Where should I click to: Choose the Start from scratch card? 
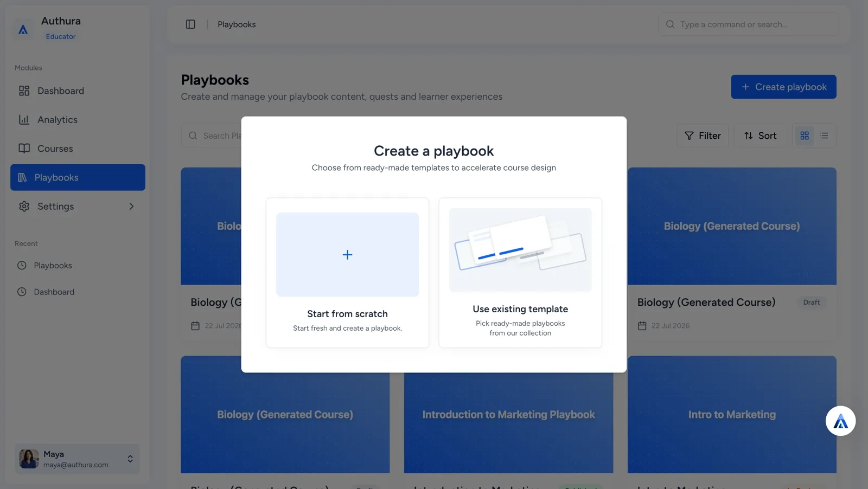pyautogui.click(x=347, y=273)
